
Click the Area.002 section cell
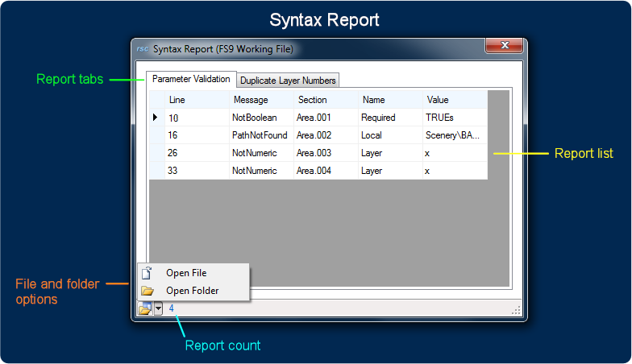pos(326,135)
